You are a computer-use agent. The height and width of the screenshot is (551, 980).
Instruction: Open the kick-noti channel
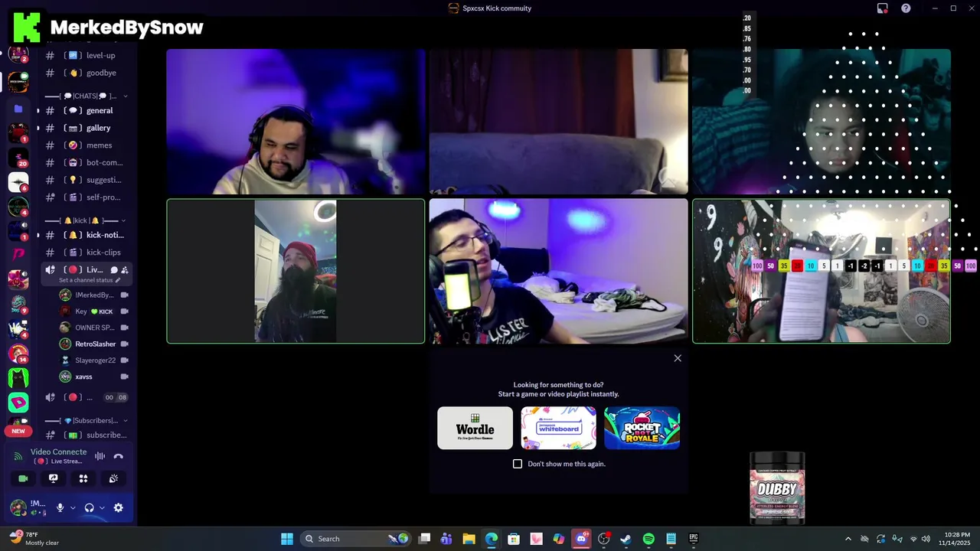pos(86,235)
